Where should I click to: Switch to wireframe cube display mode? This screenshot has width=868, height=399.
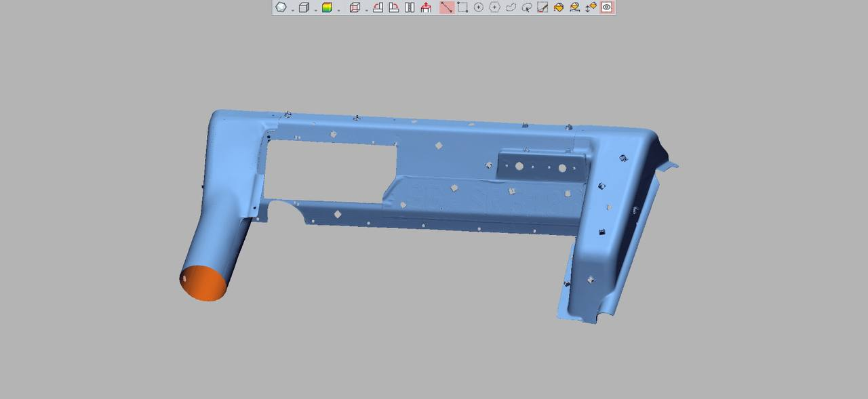point(303,7)
